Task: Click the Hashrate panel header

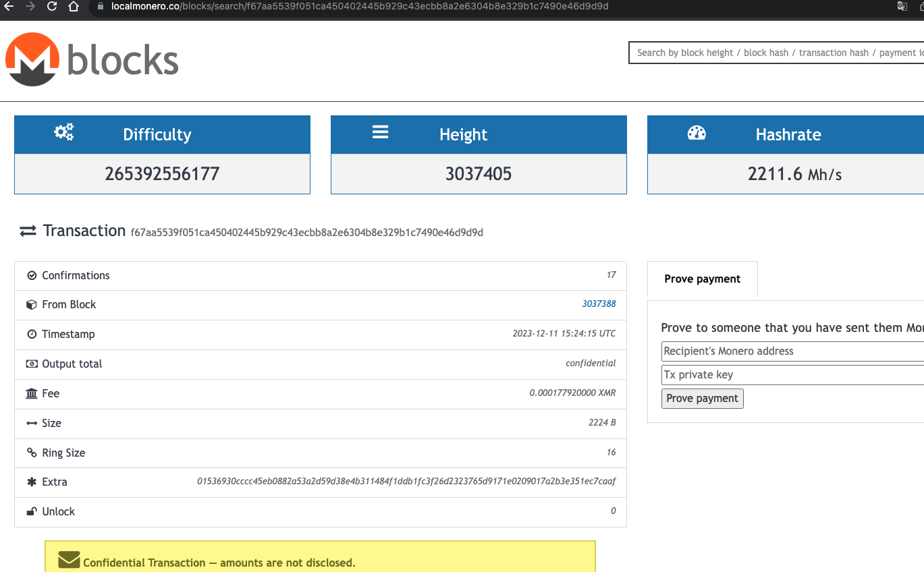Action: pyautogui.click(x=786, y=135)
